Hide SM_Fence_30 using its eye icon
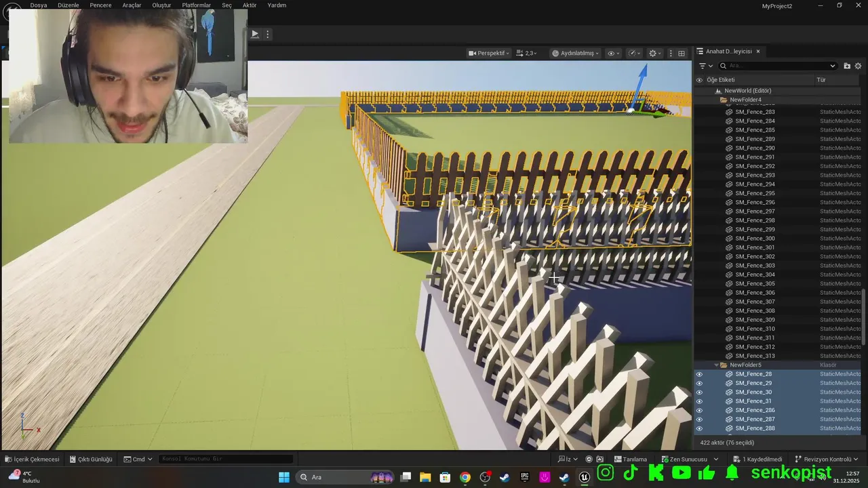Viewport: 868px width, 488px height. 699,392
